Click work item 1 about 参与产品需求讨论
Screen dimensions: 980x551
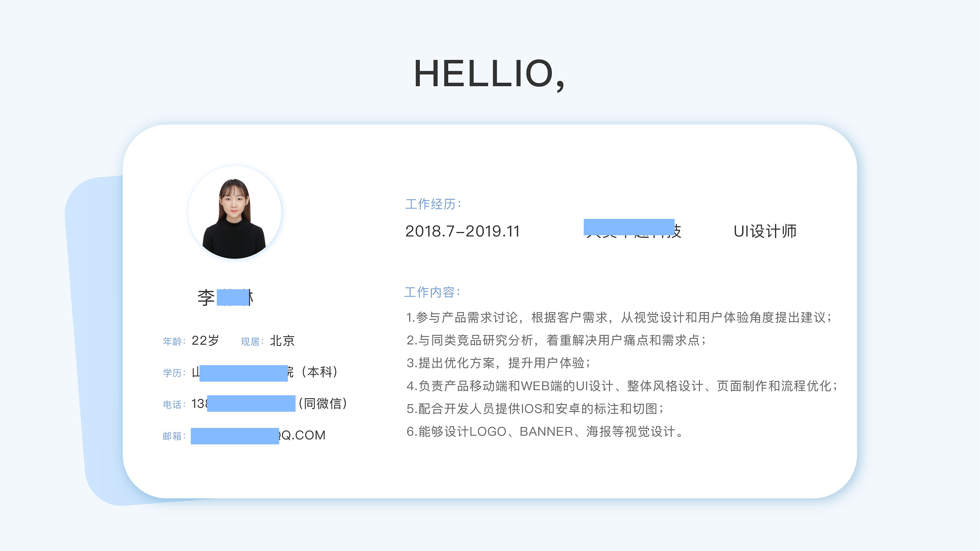[619, 317]
